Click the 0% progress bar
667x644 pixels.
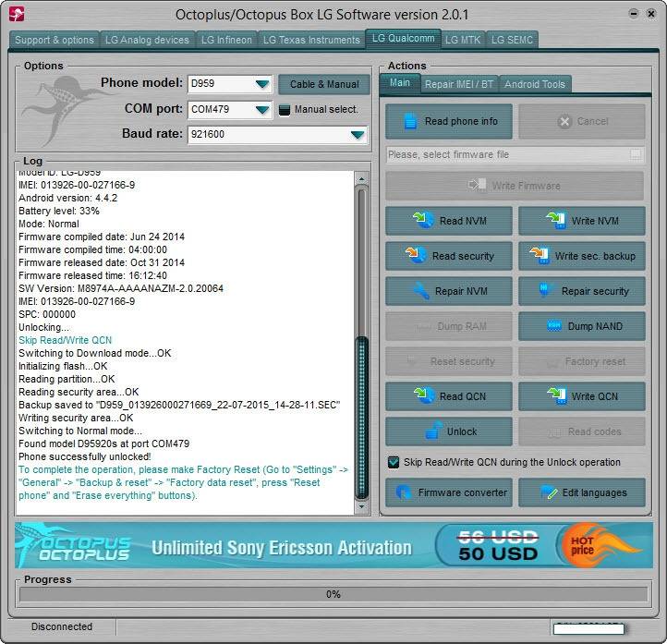[333, 594]
